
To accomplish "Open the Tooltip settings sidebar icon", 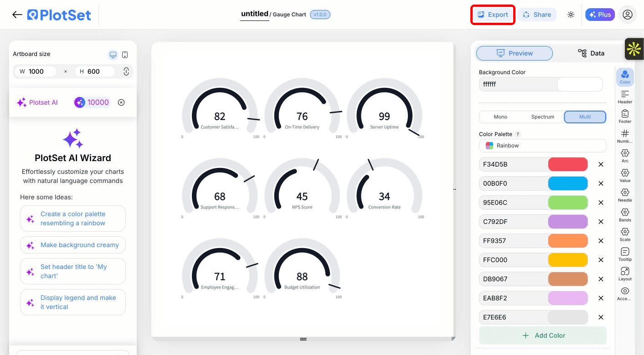I will (x=625, y=254).
